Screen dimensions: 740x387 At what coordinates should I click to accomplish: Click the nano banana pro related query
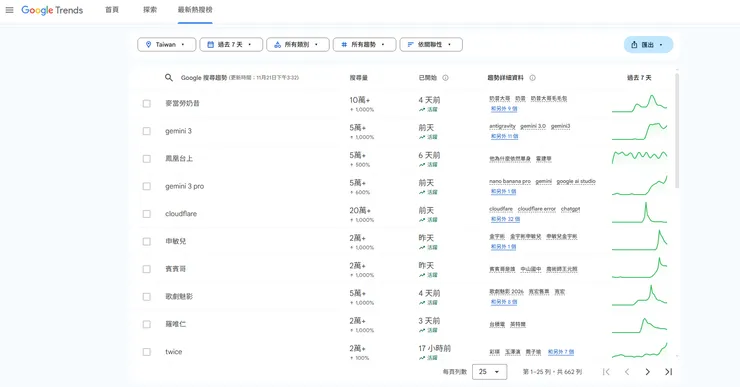[x=510, y=181]
